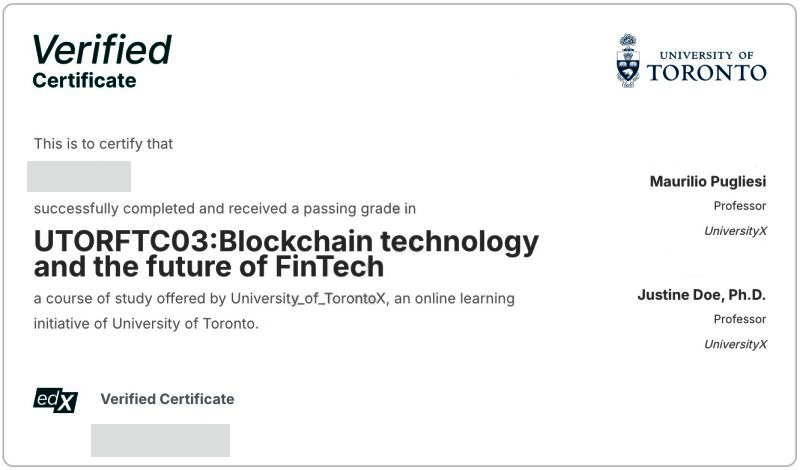Click the edX logo icon
This screenshot has height=470, width=800.
point(56,400)
